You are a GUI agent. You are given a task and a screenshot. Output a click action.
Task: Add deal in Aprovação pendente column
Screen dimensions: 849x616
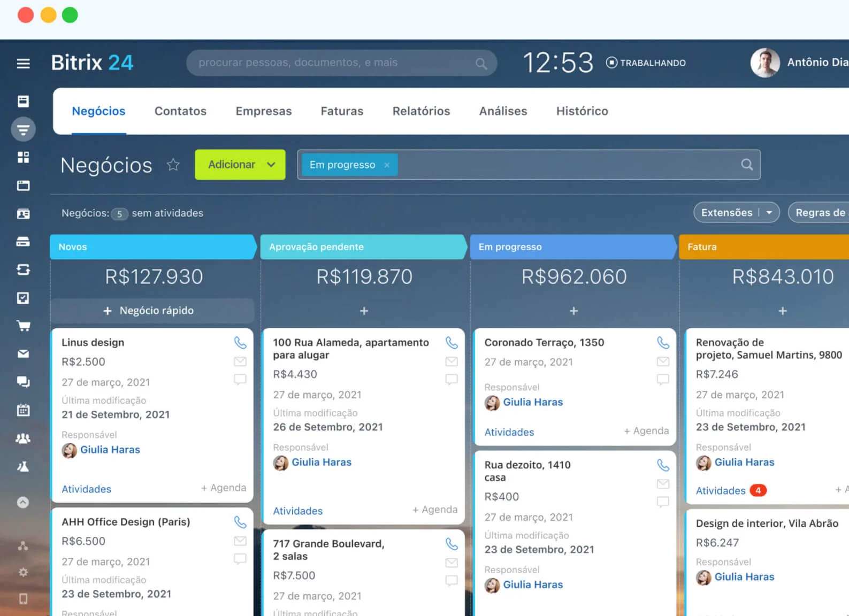click(x=364, y=311)
